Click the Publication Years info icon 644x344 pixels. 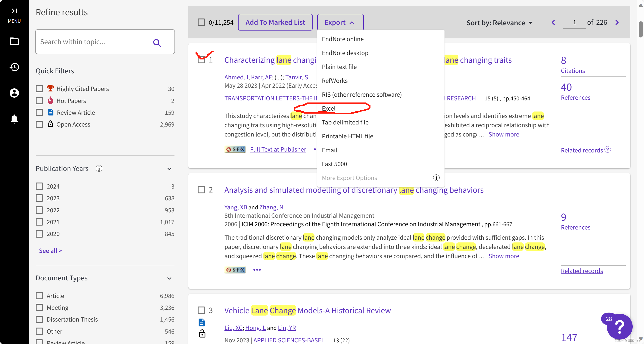coord(99,168)
